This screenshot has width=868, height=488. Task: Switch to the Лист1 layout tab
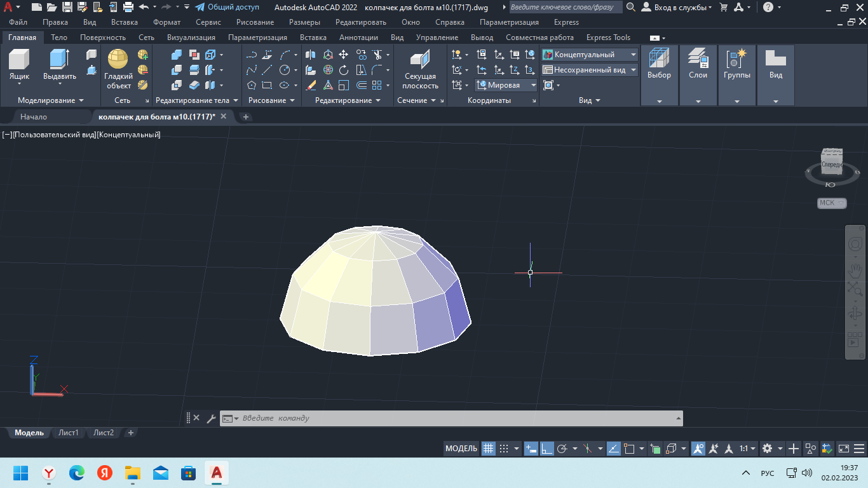pos(69,433)
